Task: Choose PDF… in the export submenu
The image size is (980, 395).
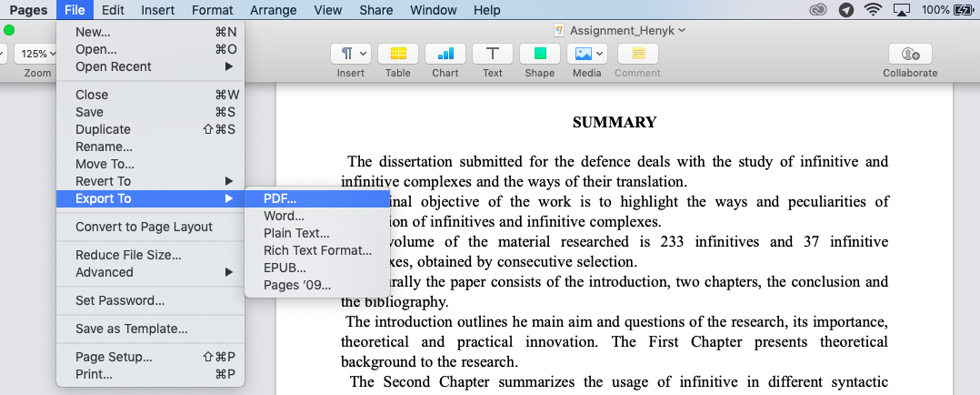Action: point(317,198)
